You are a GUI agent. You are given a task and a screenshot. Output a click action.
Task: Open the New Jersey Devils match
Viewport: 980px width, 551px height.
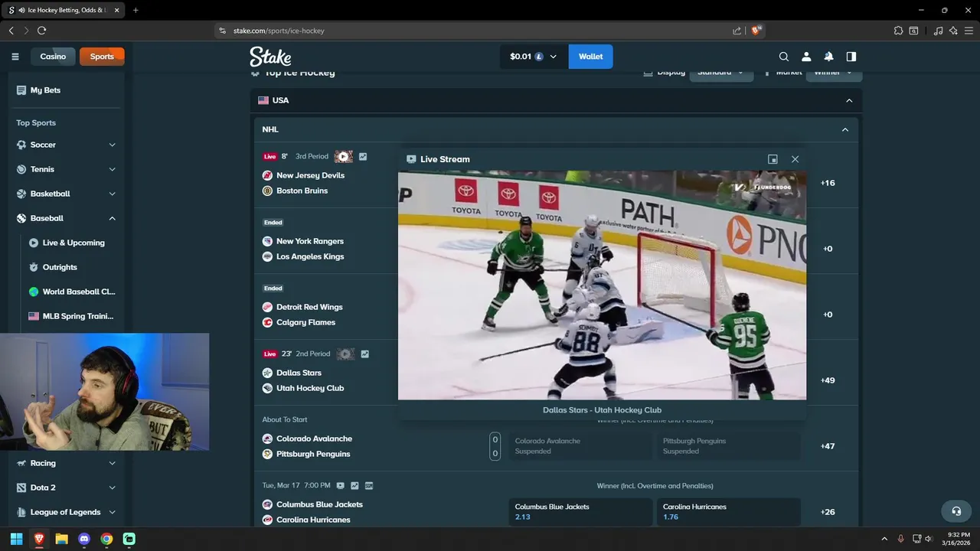[x=310, y=175]
